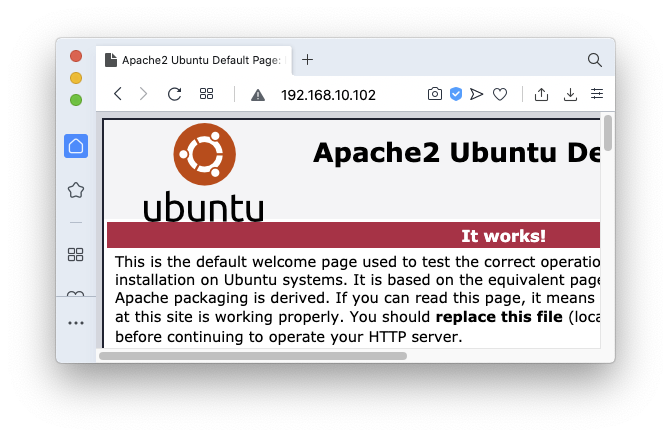Reload the current page

(x=174, y=94)
